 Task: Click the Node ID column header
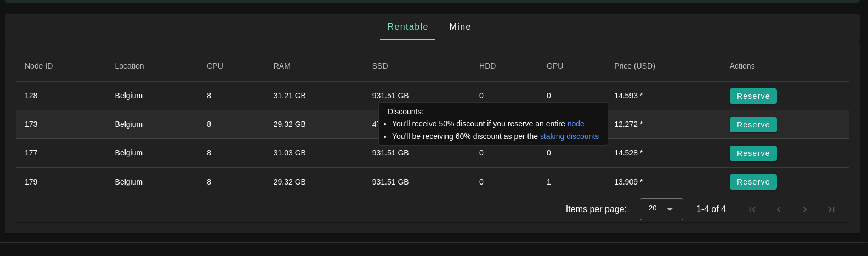pyautogui.click(x=38, y=66)
